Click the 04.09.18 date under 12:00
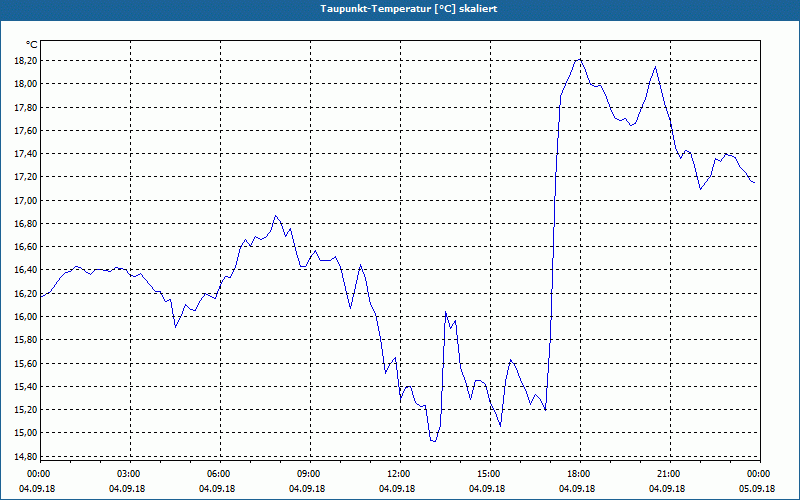 397,489
